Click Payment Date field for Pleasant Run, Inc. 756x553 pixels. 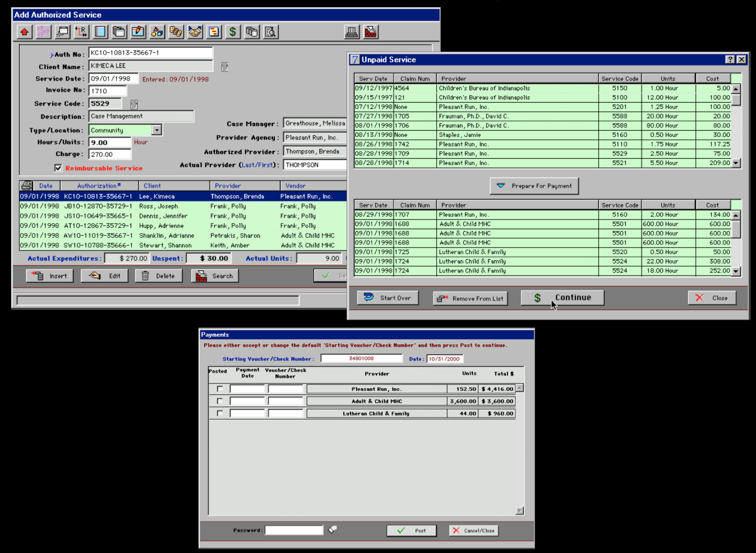pos(247,389)
